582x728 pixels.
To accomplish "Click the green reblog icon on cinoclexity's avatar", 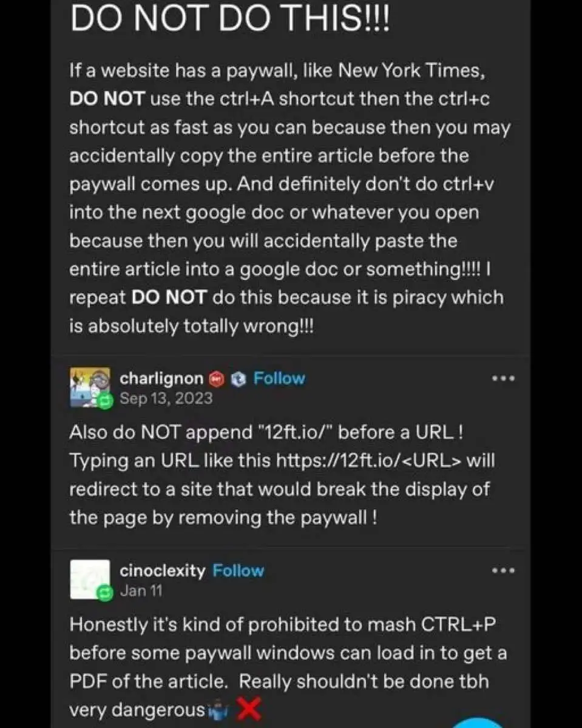I will pos(106,593).
